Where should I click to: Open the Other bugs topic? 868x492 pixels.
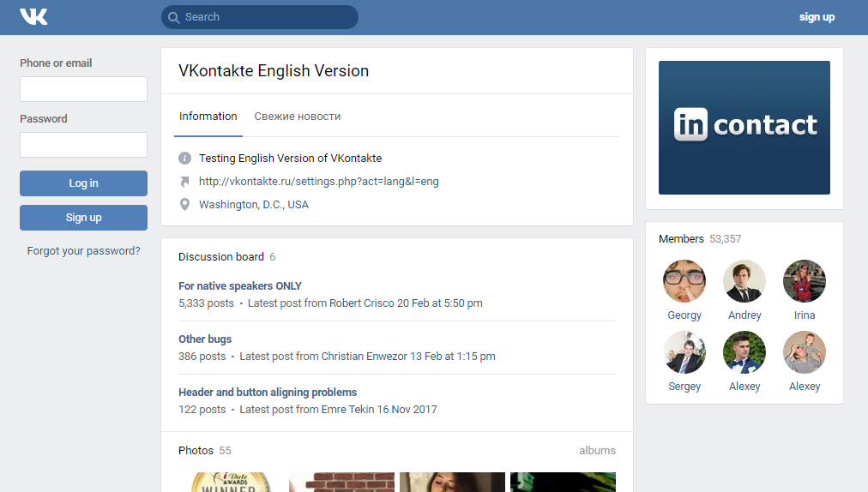tap(205, 339)
